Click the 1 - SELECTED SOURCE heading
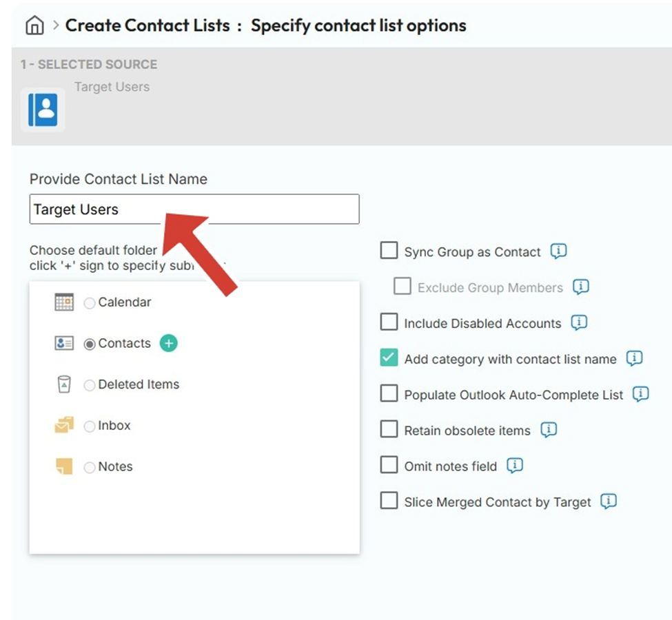 pos(89,64)
